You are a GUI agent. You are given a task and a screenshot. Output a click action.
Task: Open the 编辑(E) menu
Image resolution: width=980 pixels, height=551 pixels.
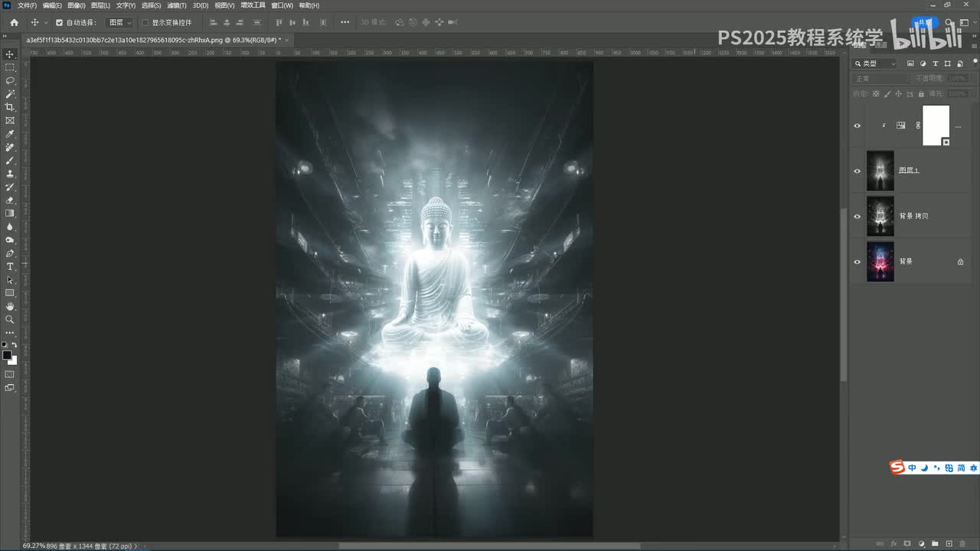[52, 5]
